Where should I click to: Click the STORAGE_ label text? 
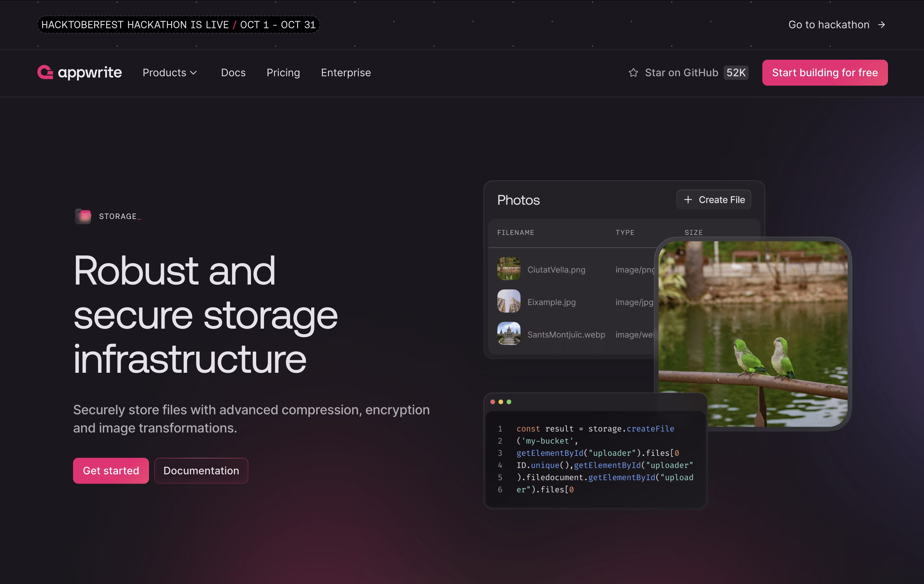coord(120,216)
